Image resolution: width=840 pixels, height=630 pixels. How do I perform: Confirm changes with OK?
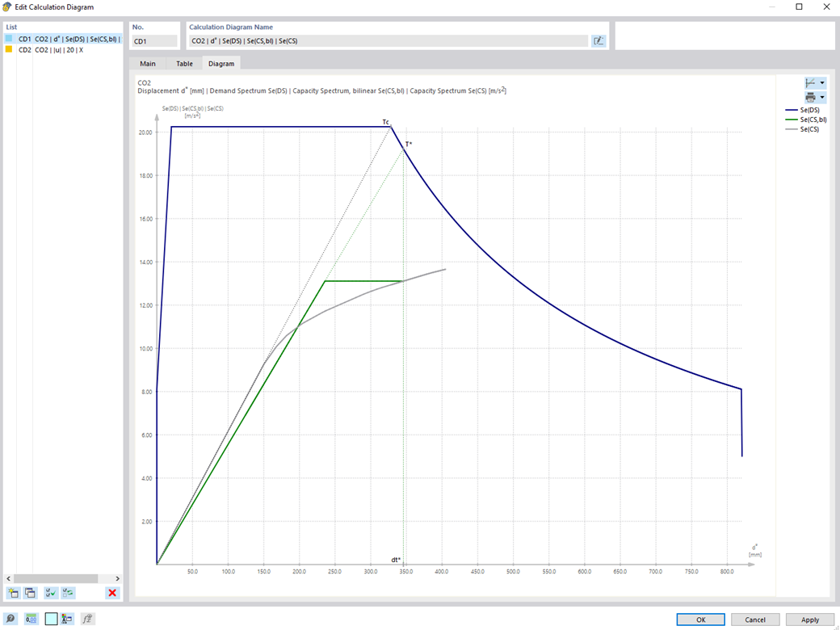(699, 619)
